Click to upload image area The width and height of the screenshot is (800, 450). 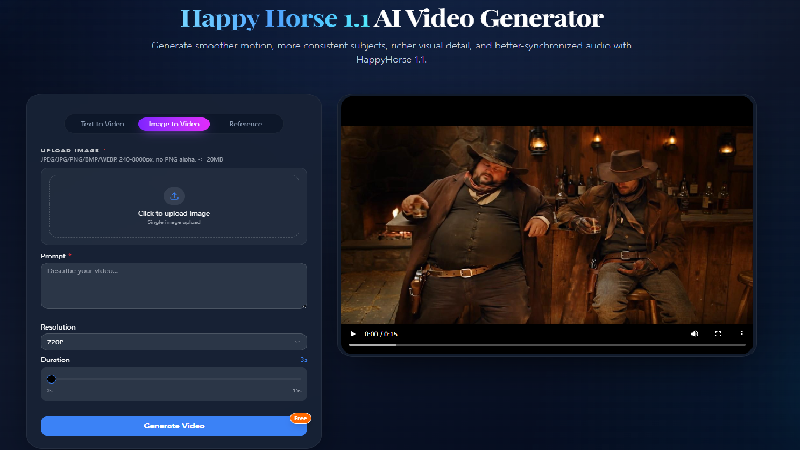point(174,206)
